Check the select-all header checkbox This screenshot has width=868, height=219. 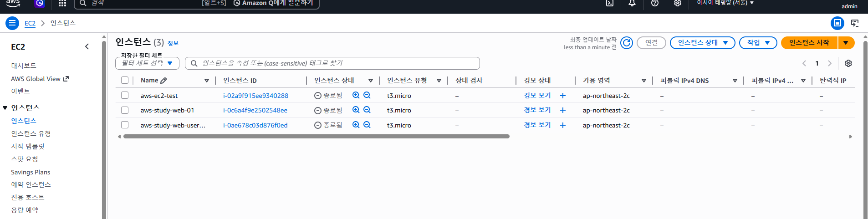click(x=125, y=80)
